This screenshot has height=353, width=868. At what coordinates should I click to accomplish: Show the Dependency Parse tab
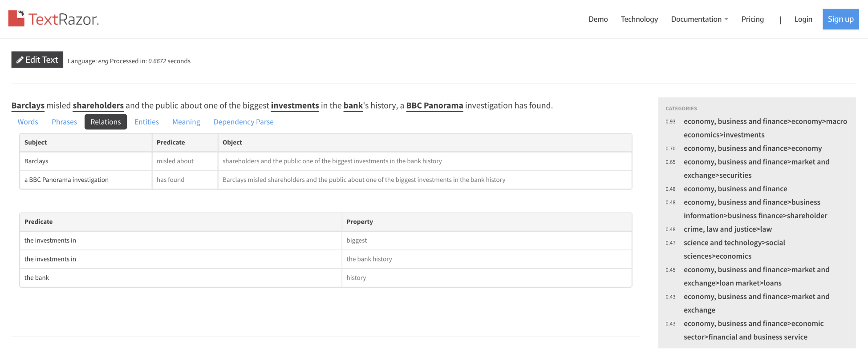[243, 122]
